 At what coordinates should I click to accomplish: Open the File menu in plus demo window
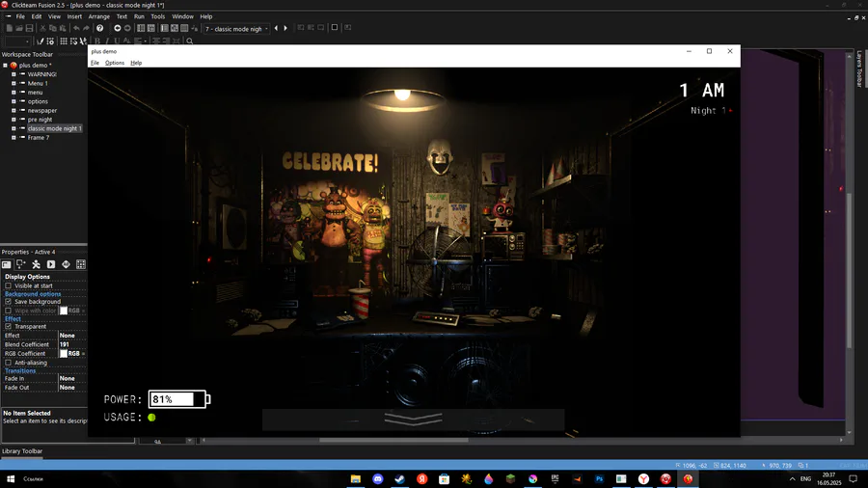click(95, 63)
